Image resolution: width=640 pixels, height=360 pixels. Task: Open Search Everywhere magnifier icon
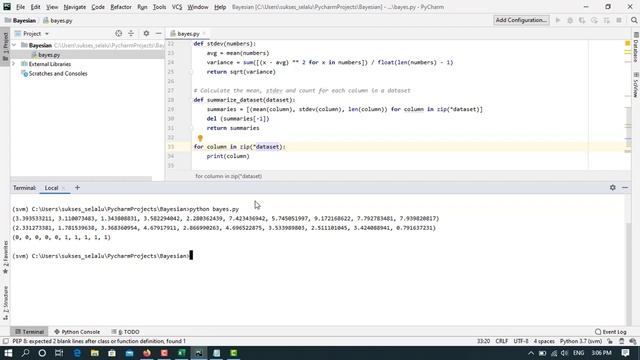click(x=634, y=20)
